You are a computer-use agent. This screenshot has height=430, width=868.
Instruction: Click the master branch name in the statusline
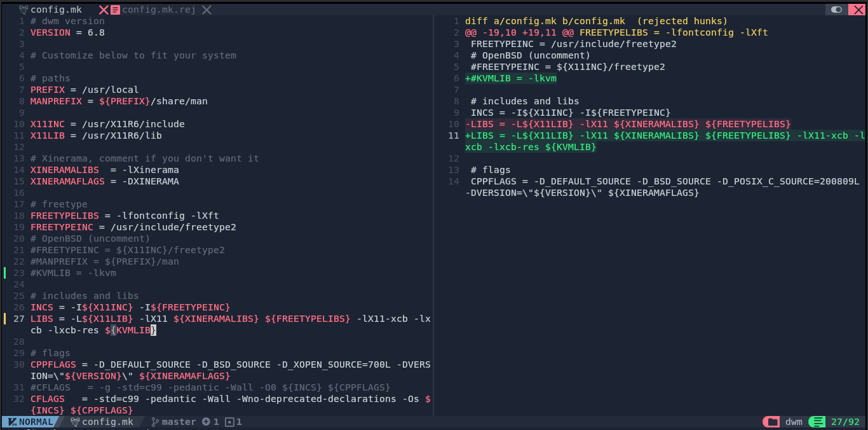(x=179, y=422)
